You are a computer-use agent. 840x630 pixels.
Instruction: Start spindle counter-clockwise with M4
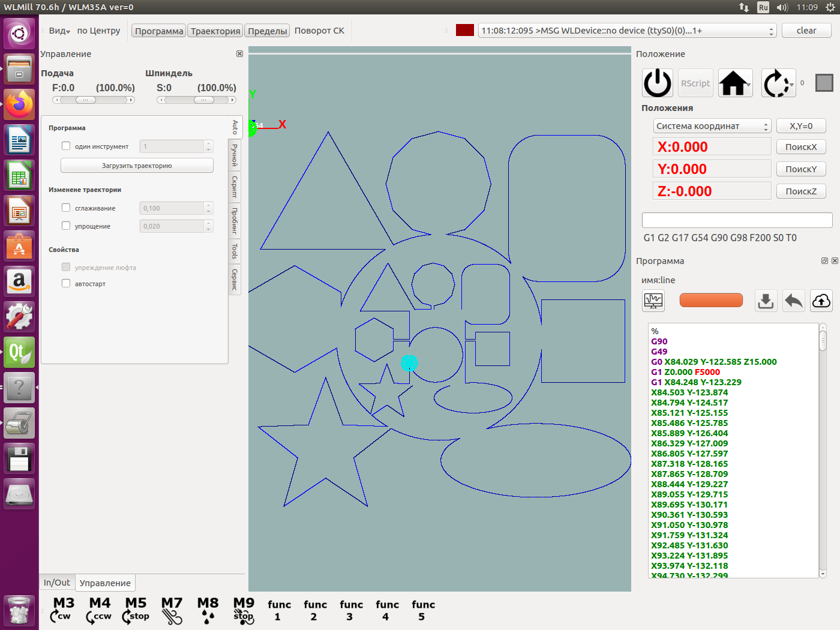(99, 610)
